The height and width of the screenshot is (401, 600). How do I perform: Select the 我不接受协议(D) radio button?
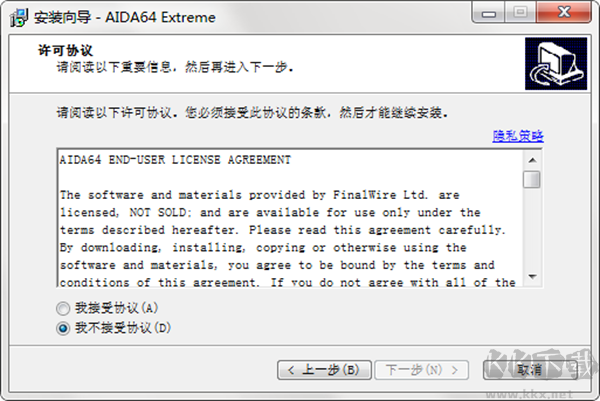point(64,327)
